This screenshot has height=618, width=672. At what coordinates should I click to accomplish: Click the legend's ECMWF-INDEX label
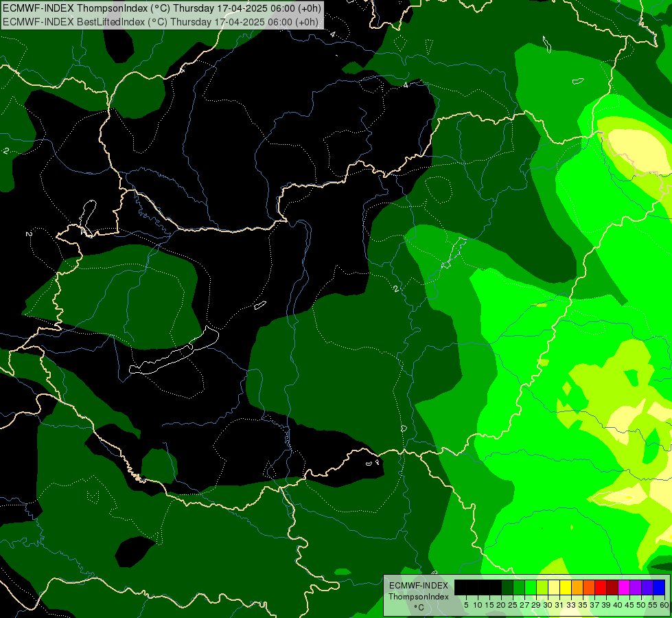click(x=419, y=586)
